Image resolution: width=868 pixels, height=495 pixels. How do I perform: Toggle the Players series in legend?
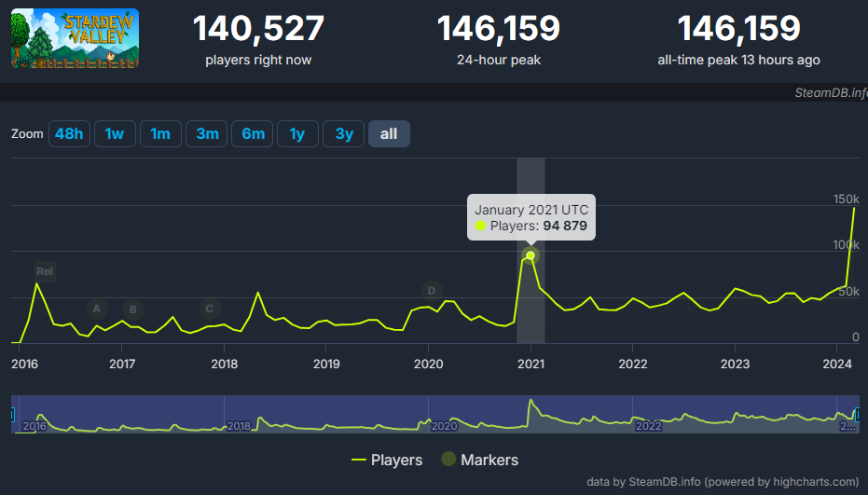coord(387,460)
